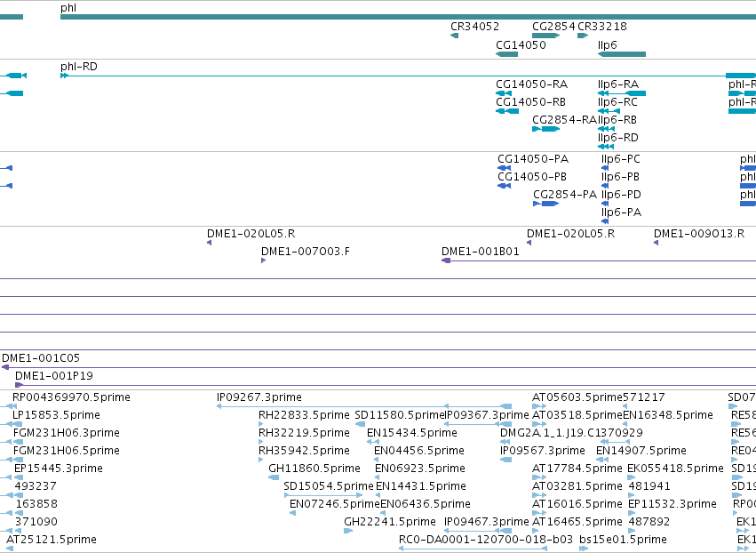The height and width of the screenshot is (553, 756).
Task: Select the CG2854-PA protein label
Action: pos(565,195)
